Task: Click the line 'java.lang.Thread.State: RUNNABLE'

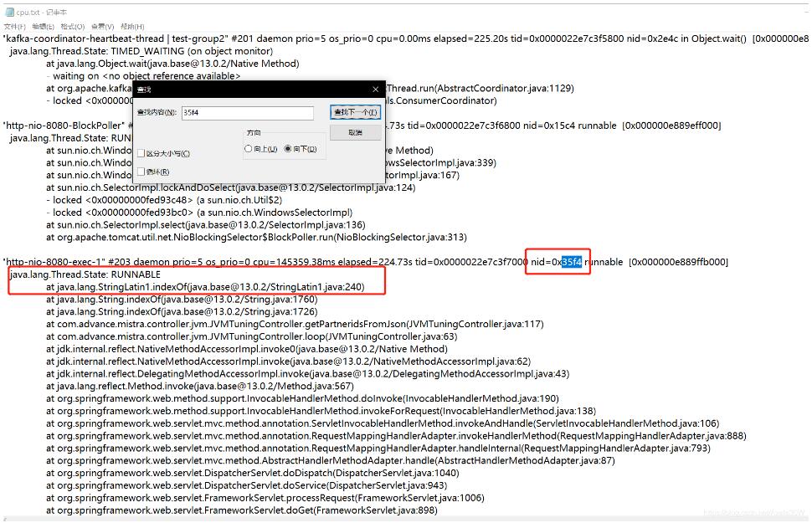Action: click(x=85, y=274)
